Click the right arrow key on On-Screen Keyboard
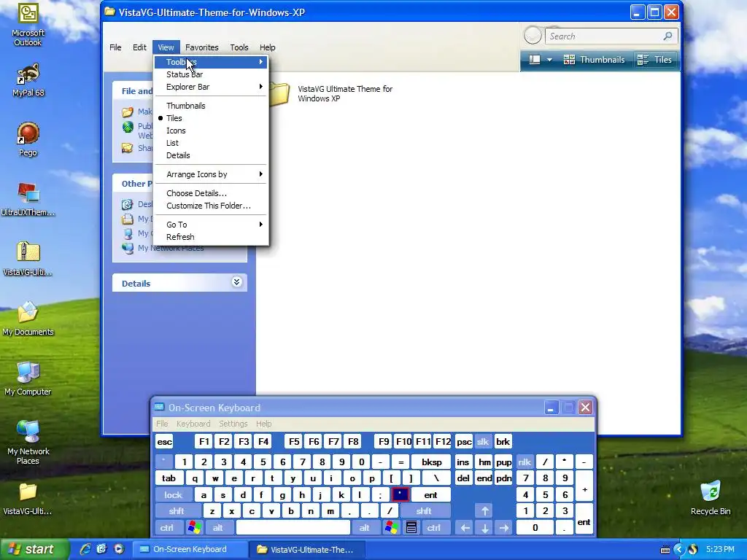The height and width of the screenshot is (560, 747). point(504,528)
